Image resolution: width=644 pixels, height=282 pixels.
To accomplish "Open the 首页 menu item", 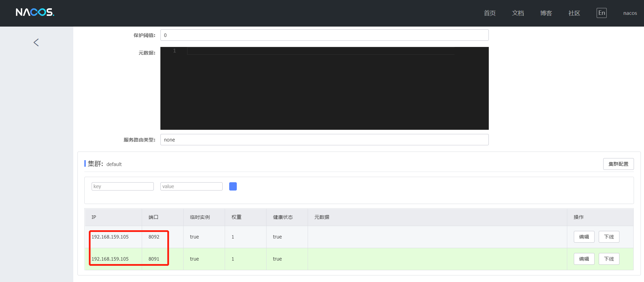I will [x=489, y=13].
